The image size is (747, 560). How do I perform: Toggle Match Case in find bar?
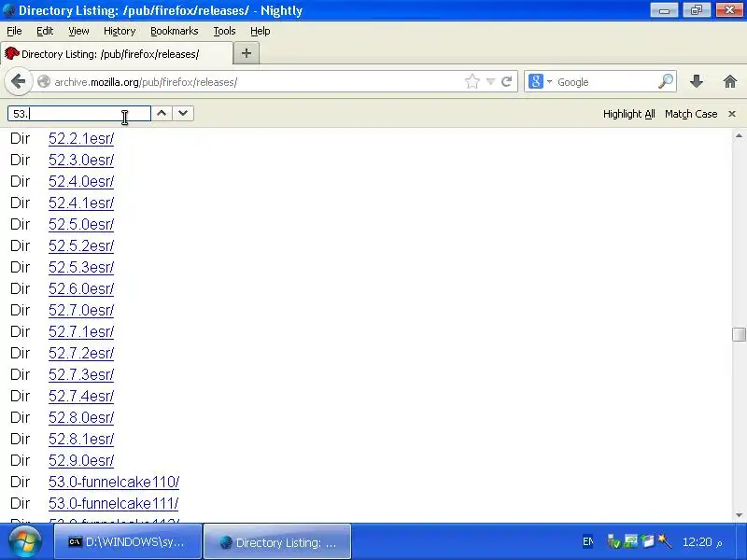[x=691, y=114]
